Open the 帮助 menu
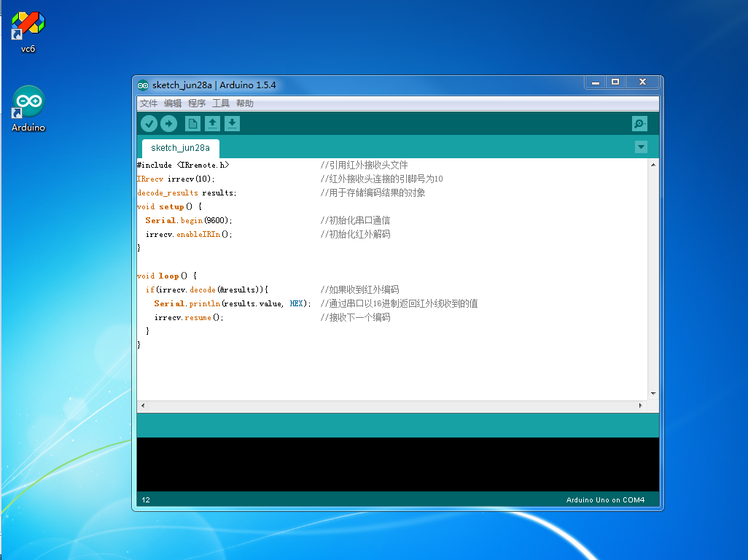 click(245, 104)
